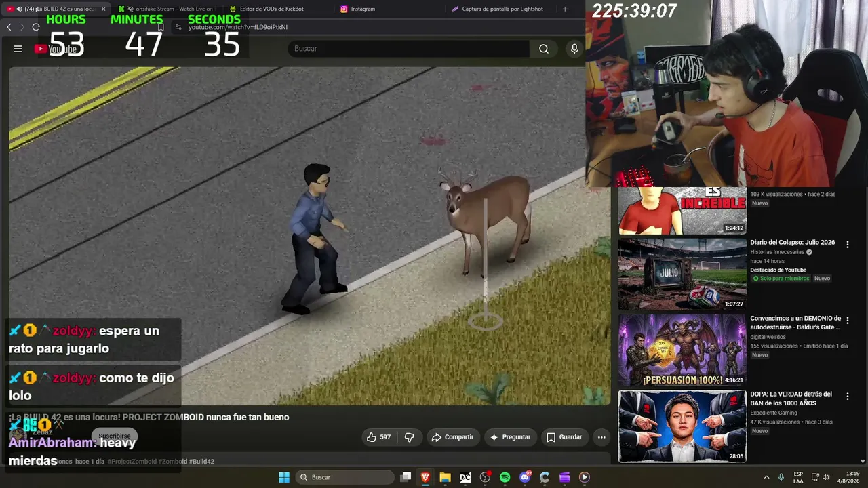The width and height of the screenshot is (868, 488).
Task: Open the 1:24:12 Es Increíble video thumbnail
Action: (x=682, y=211)
